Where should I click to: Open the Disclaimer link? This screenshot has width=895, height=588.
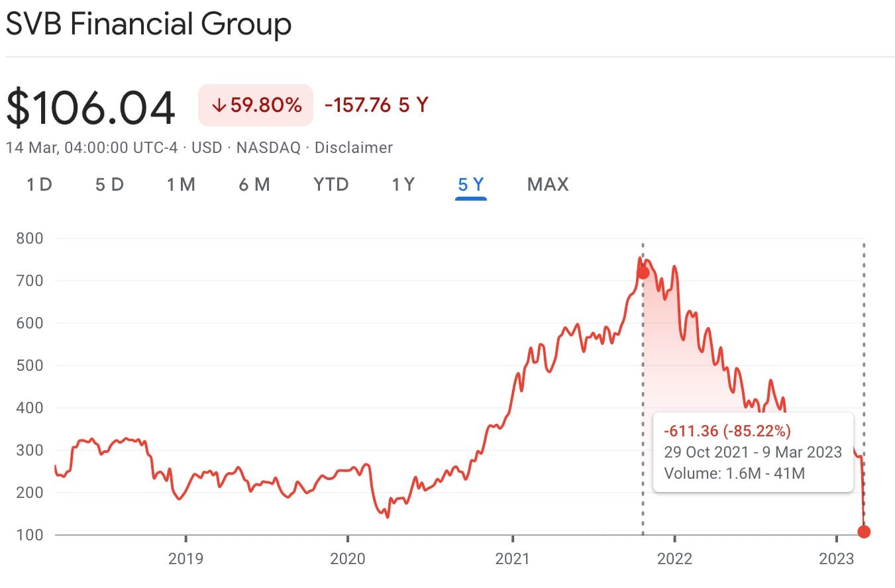pos(353,147)
